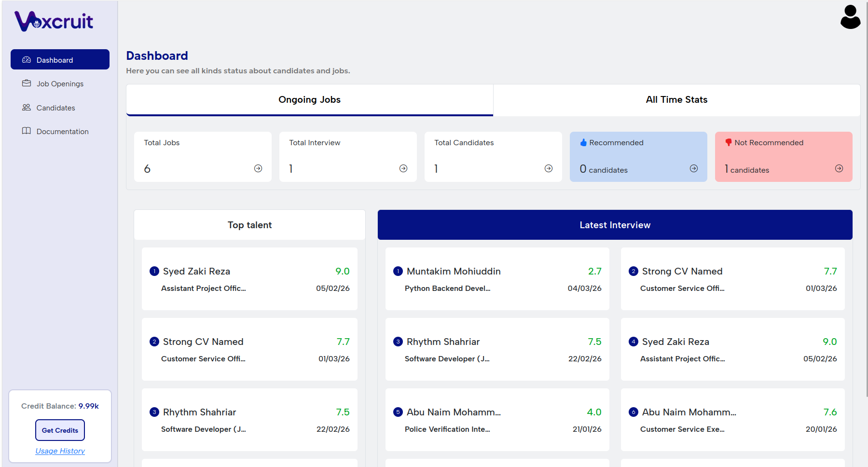Click the Latest Interview header
Image resolution: width=868 pixels, height=467 pixels.
point(615,225)
